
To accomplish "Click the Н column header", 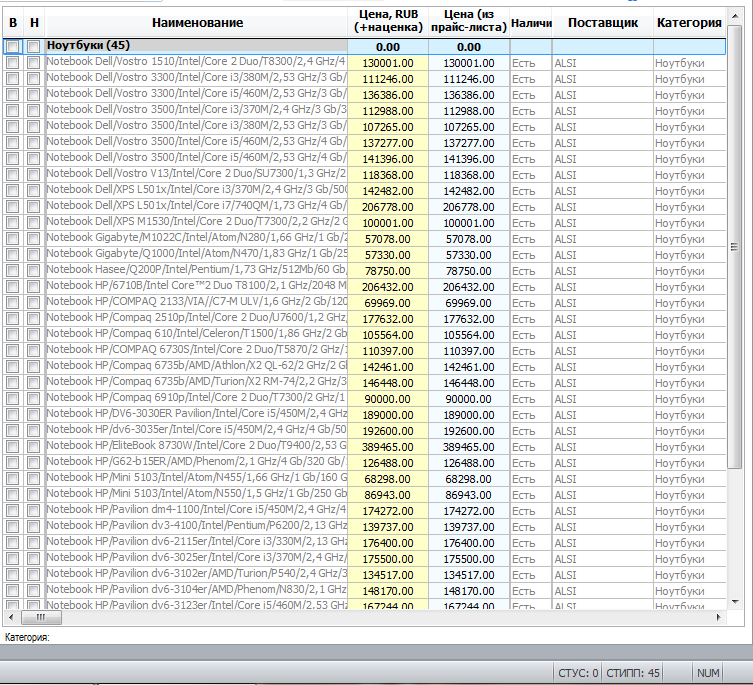I will pos(34,23).
